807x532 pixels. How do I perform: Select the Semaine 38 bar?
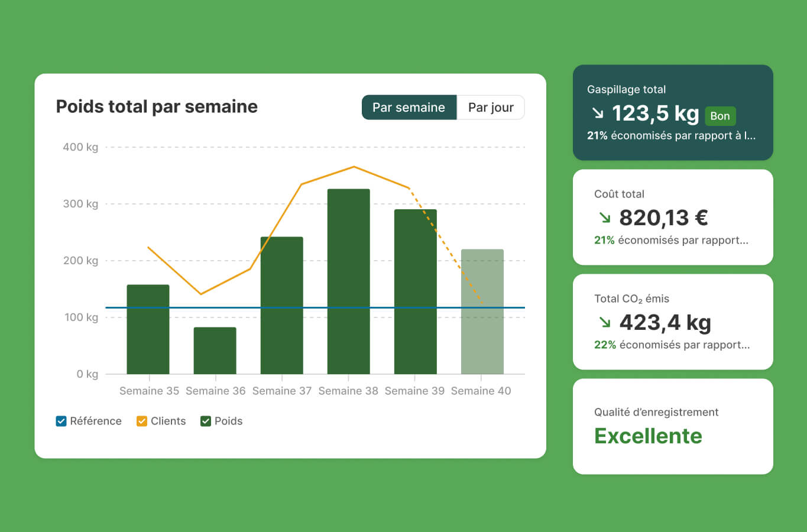pyautogui.click(x=349, y=281)
